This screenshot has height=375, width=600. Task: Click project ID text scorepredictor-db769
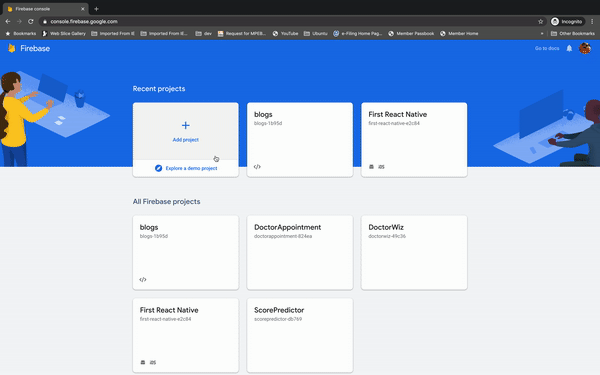(278, 319)
